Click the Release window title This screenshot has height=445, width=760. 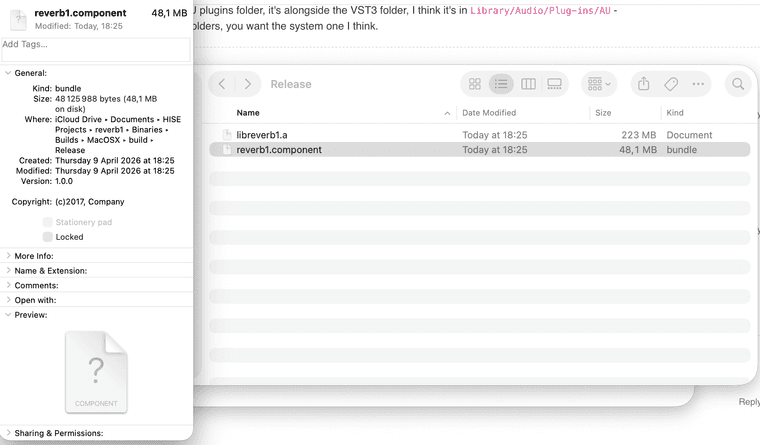[x=291, y=84]
